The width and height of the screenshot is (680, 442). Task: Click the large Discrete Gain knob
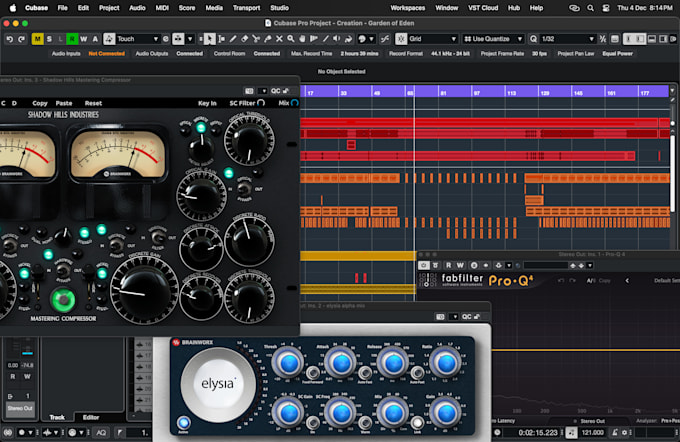(x=145, y=289)
